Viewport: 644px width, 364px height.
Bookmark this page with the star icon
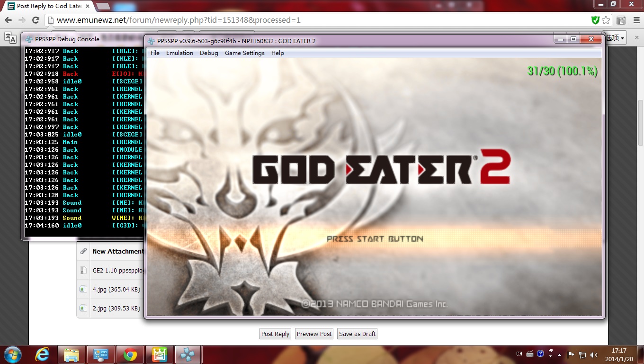[x=606, y=20]
